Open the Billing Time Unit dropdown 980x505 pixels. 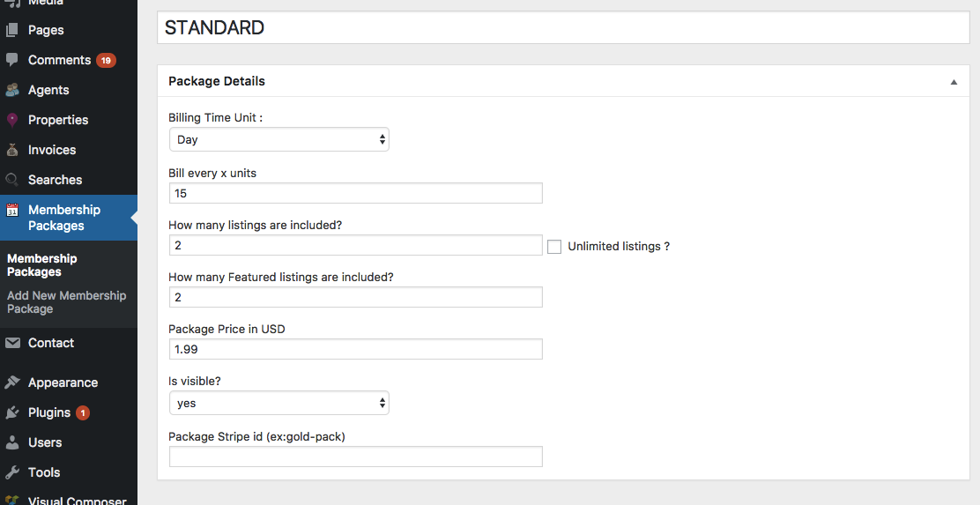coord(278,139)
